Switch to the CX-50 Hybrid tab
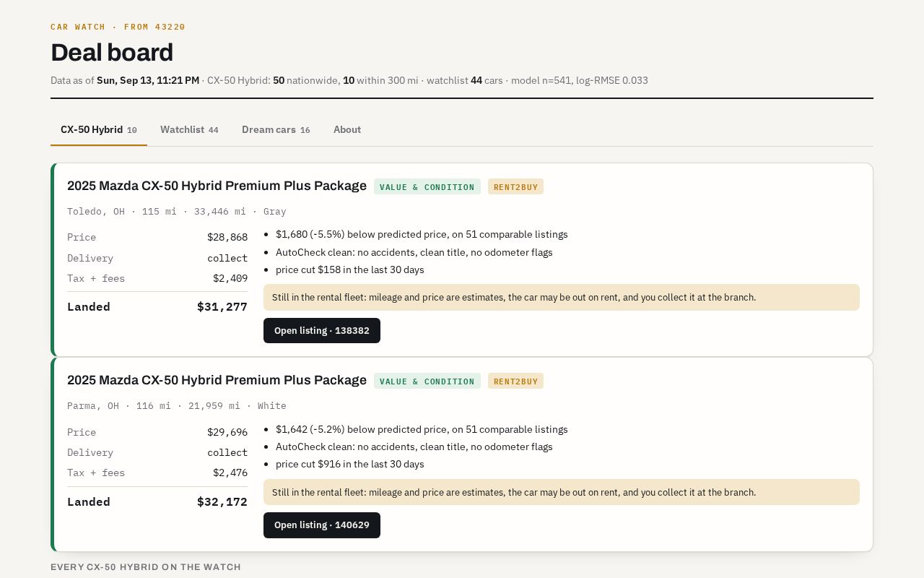 click(x=99, y=130)
